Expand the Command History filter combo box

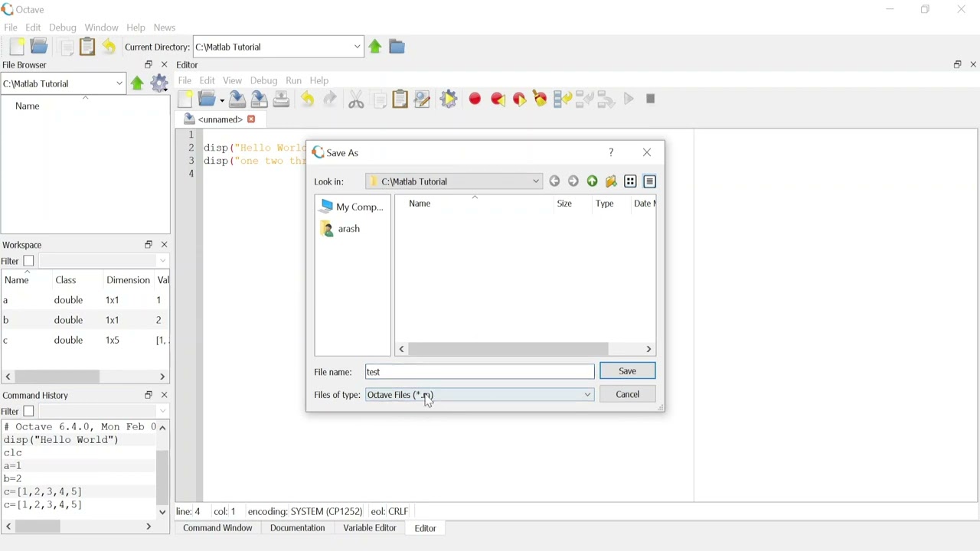click(x=162, y=412)
